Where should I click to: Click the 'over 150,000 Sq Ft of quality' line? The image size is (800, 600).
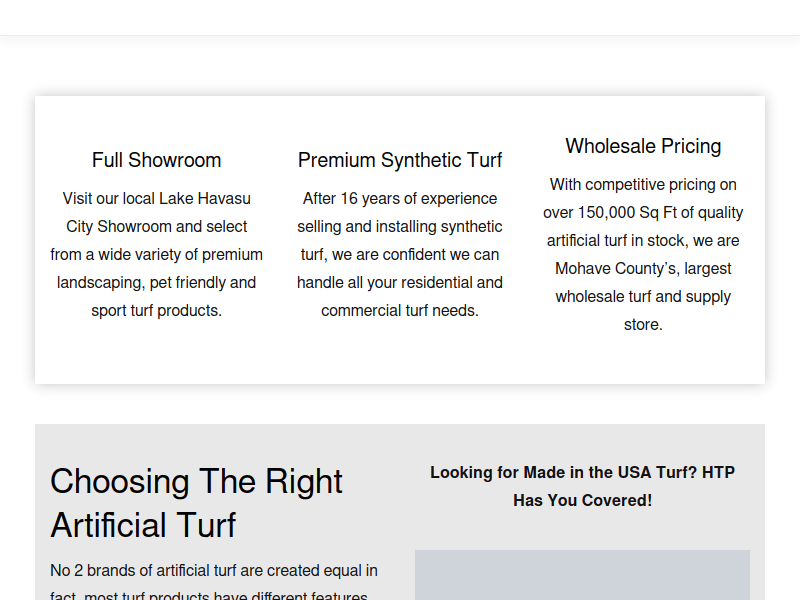(x=643, y=212)
